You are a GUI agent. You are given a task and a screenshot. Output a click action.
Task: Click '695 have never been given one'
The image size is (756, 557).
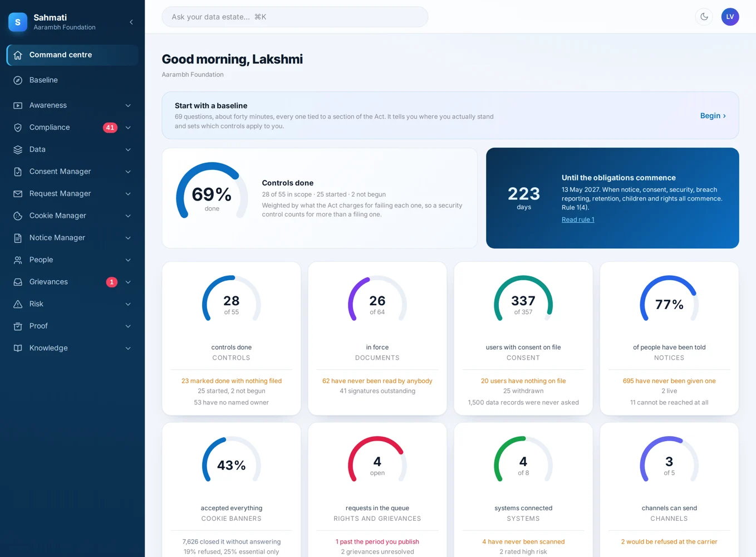tap(669, 381)
